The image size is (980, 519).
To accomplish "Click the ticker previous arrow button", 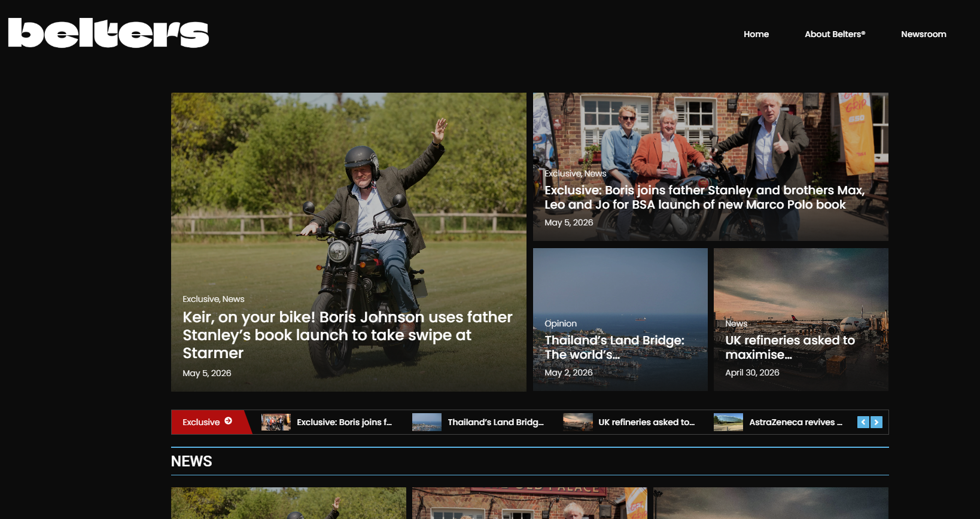I will (863, 422).
